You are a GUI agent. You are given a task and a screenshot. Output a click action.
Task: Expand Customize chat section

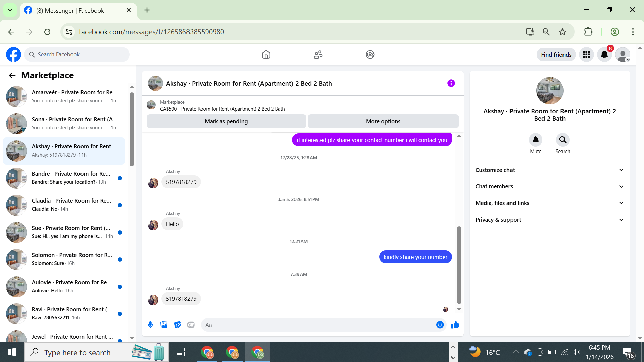click(549, 170)
